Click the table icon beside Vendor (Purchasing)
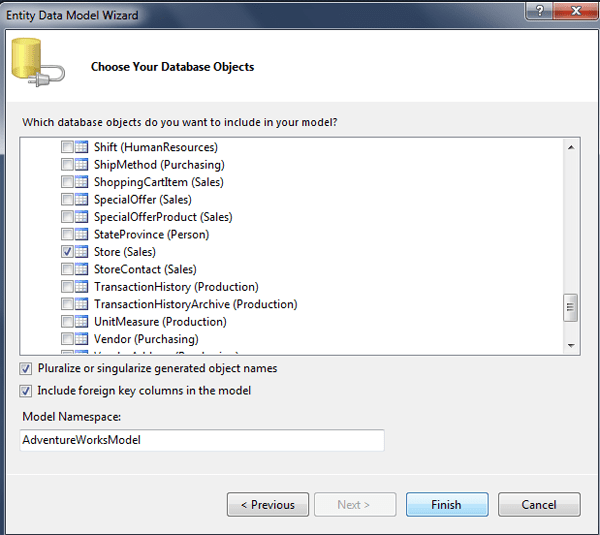 [x=81, y=339]
